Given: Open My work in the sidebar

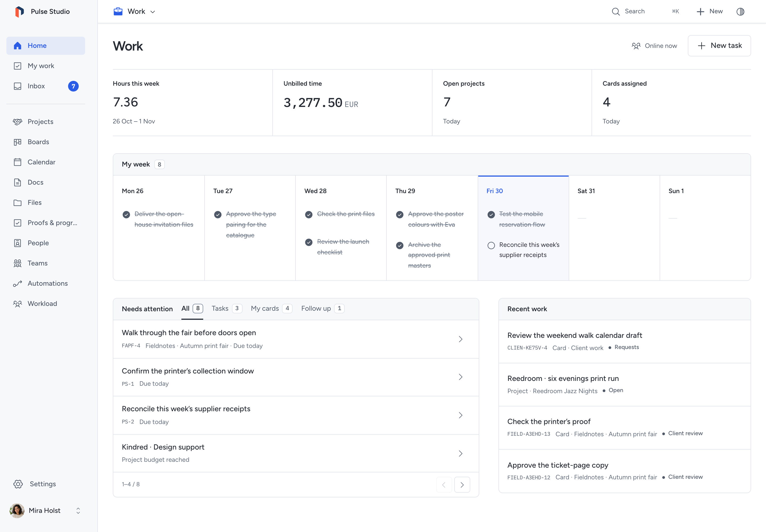Looking at the screenshot, I should [46, 66].
